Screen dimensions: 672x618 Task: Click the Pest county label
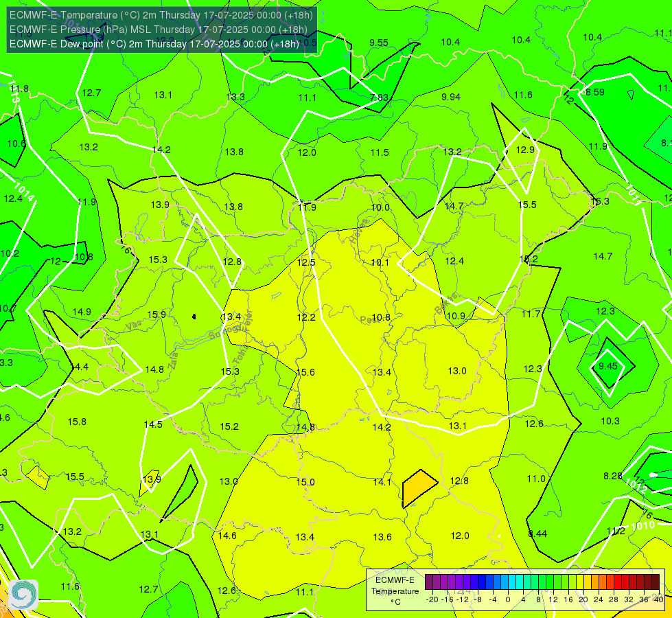point(369,319)
